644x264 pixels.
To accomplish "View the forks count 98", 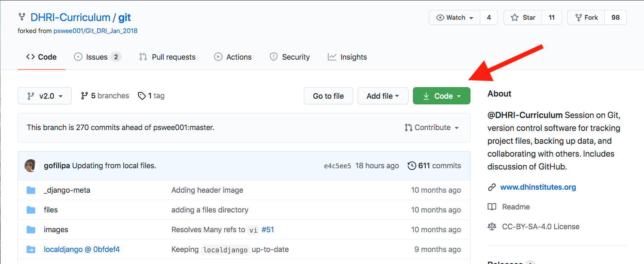I will 616,18.
